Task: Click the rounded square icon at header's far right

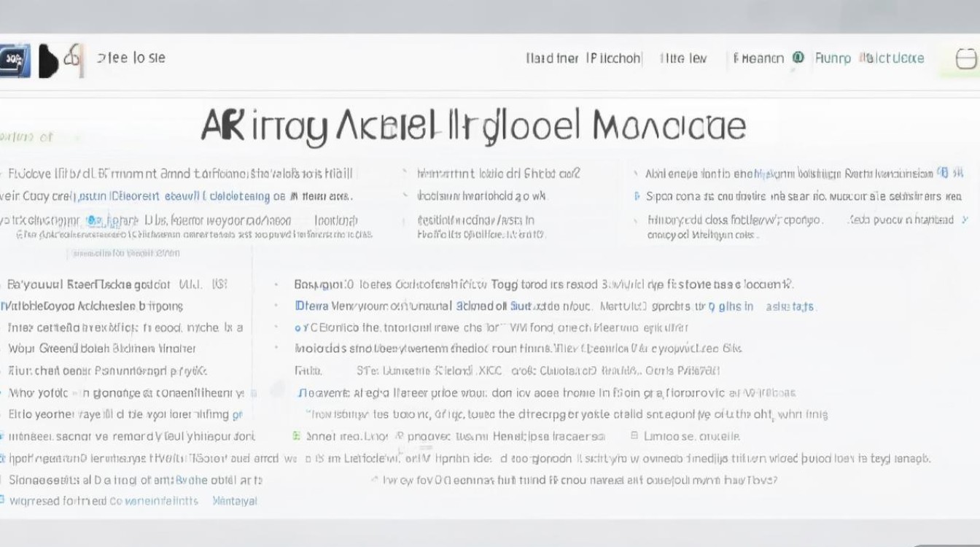Action: (x=965, y=60)
